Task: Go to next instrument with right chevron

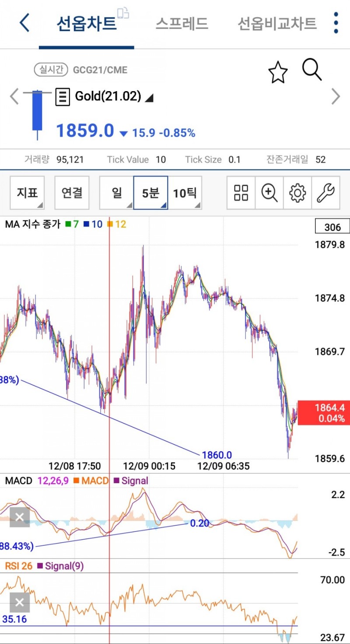Action: click(x=336, y=96)
